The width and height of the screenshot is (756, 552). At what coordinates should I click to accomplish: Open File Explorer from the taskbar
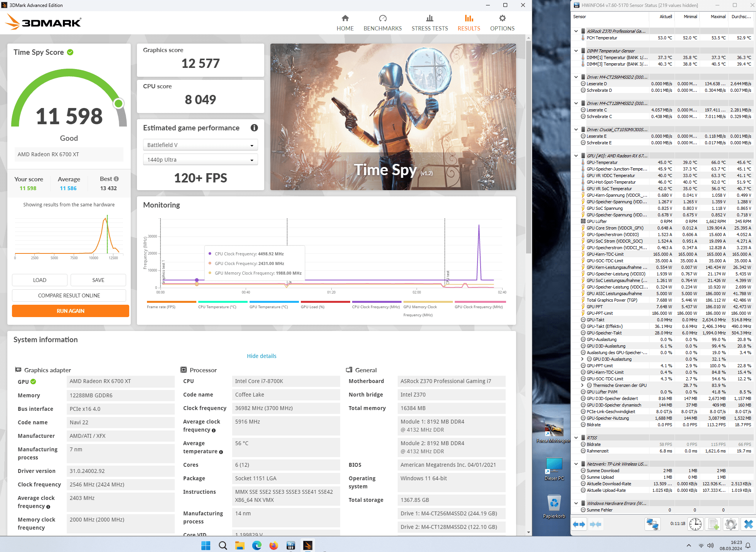coord(240,545)
